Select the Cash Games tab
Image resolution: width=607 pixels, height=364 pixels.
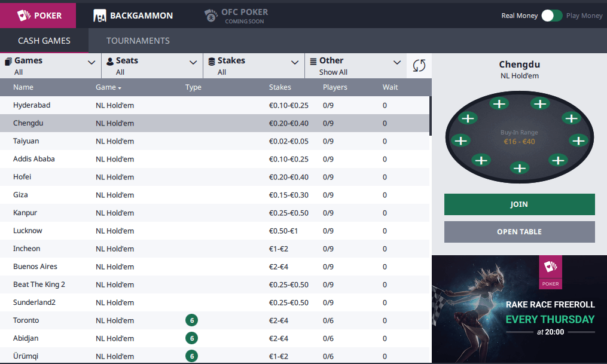click(44, 41)
